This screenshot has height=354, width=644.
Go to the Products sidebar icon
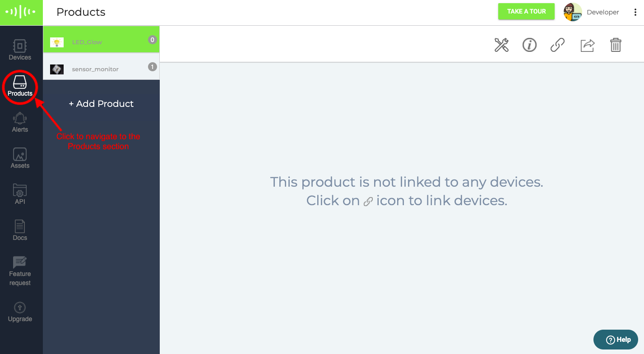20,86
